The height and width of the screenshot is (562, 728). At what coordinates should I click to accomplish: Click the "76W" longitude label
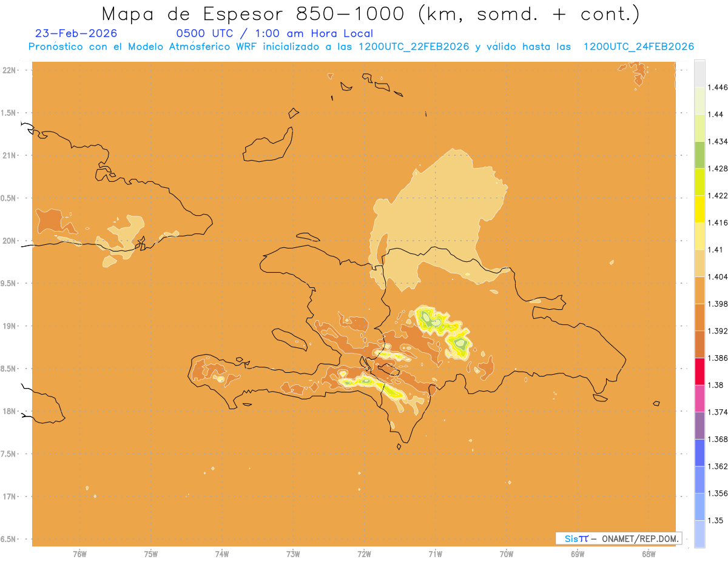(80, 554)
